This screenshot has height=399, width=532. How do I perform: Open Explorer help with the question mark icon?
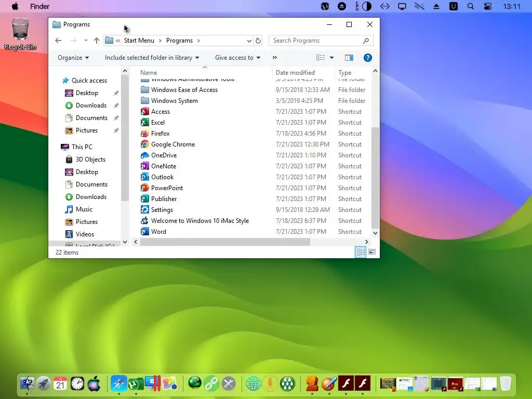click(x=367, y=58)
